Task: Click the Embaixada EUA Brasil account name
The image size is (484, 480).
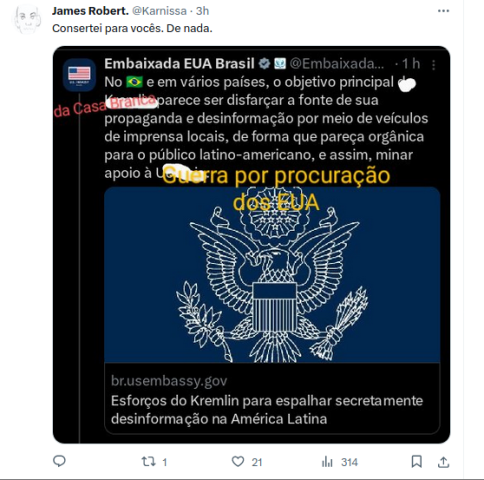Action: pyautogui.click(x=179, y=64)
